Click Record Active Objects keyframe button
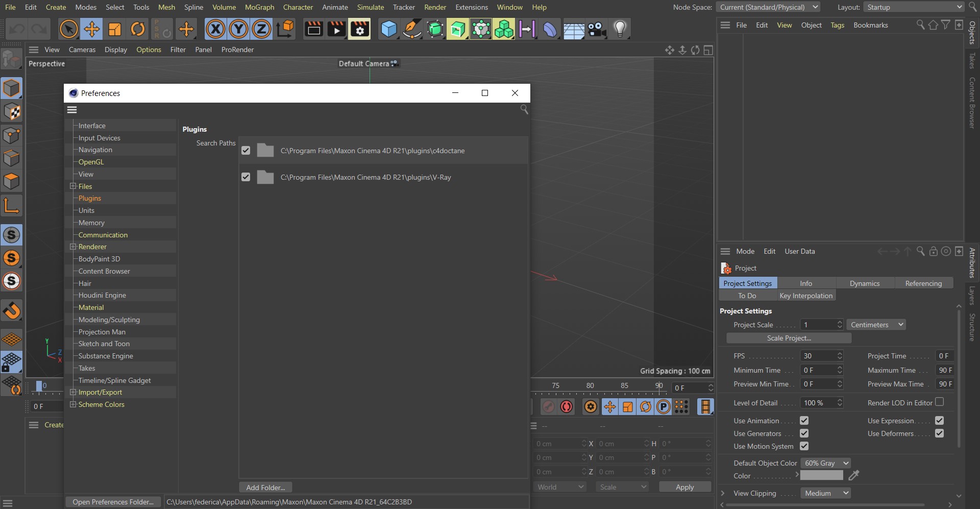The image size is (980, 509). pyautogui.click(x=567, y=406)
